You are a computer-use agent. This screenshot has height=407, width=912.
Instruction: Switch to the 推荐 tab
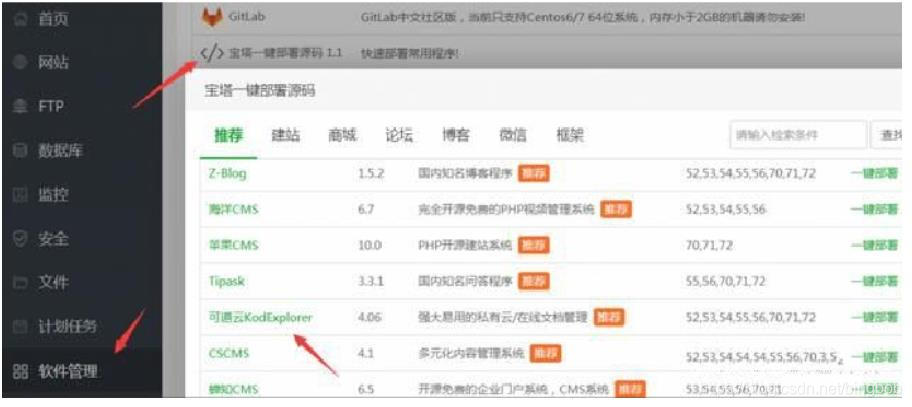[x=228, y=135]
